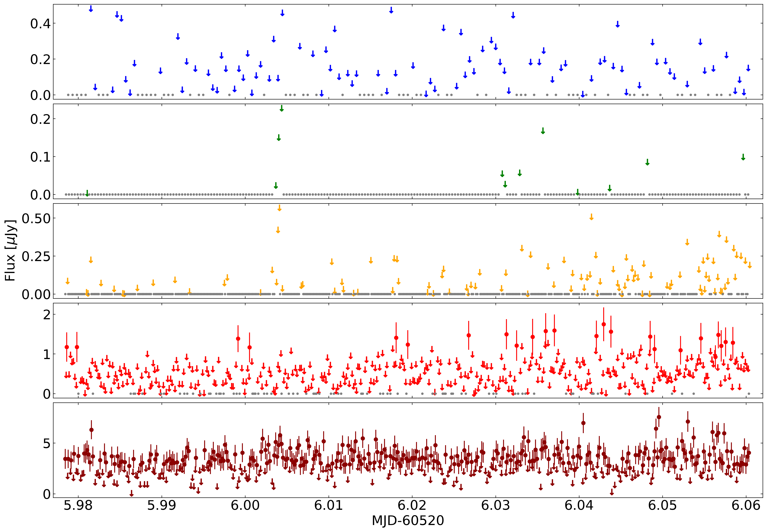The width and height of the screenshot is (767, 532).
Task: Select the dark red point above 6 near 5.981
Action: click(x=91, y=430)
